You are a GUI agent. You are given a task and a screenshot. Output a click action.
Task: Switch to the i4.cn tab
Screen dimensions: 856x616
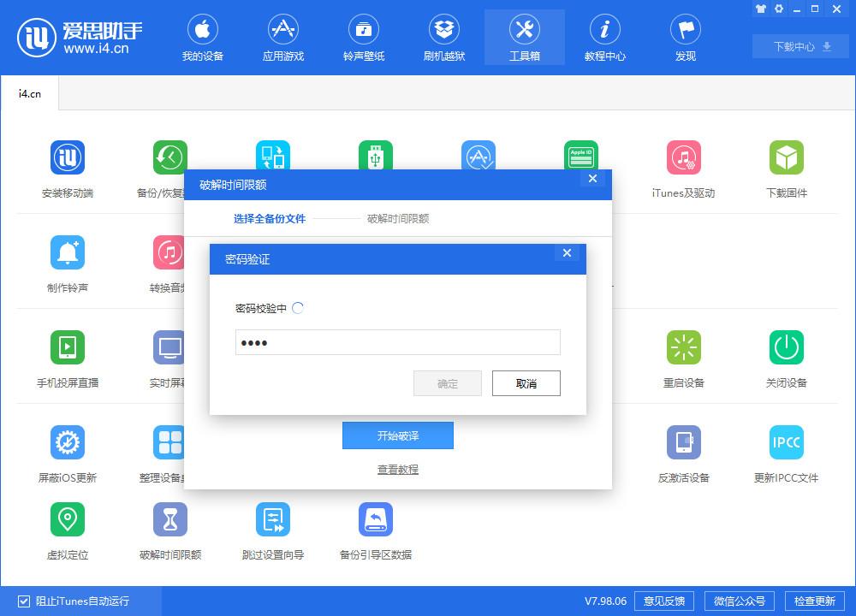pyautogui.click(x=29, y=93)
